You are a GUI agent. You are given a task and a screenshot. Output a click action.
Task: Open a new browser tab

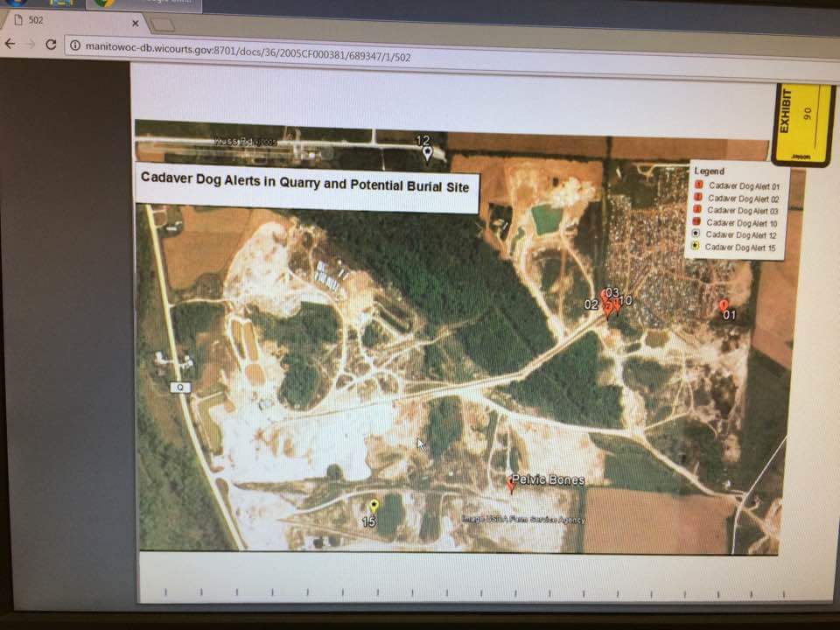click(x=163, y=24)
